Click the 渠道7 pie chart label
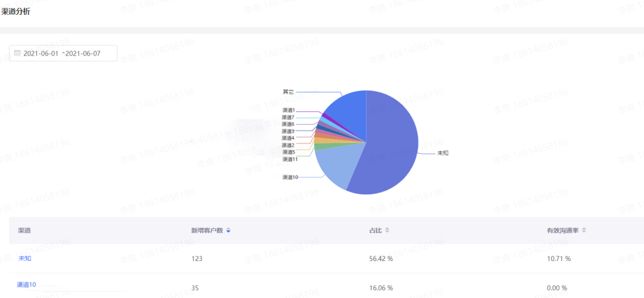Viewport: 644px width, 298px height. tap(289, 117)
